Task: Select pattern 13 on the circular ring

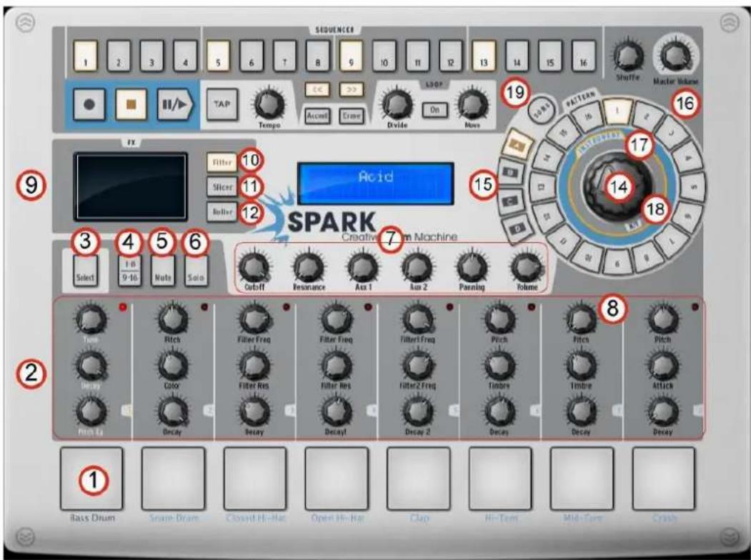Action: pos(542,187)
